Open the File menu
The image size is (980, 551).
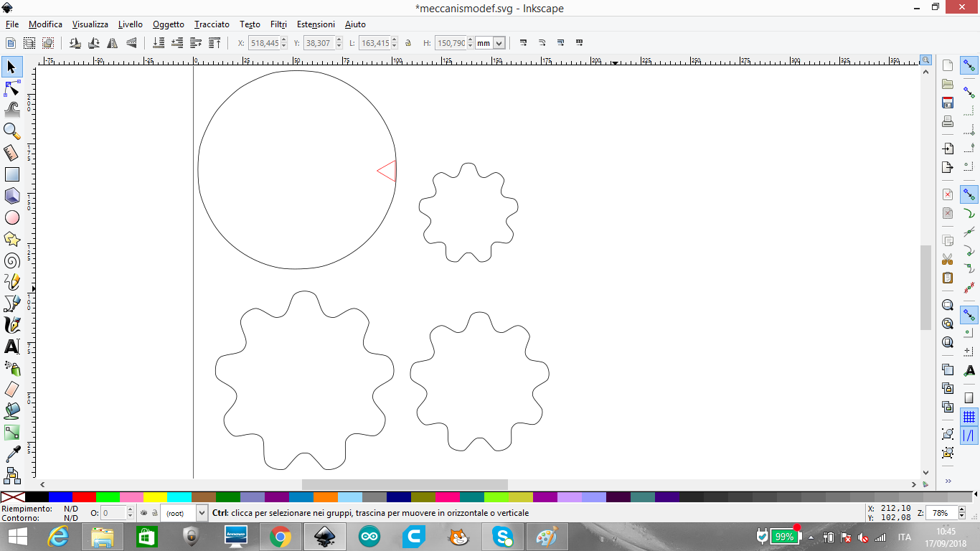(11, 24)
